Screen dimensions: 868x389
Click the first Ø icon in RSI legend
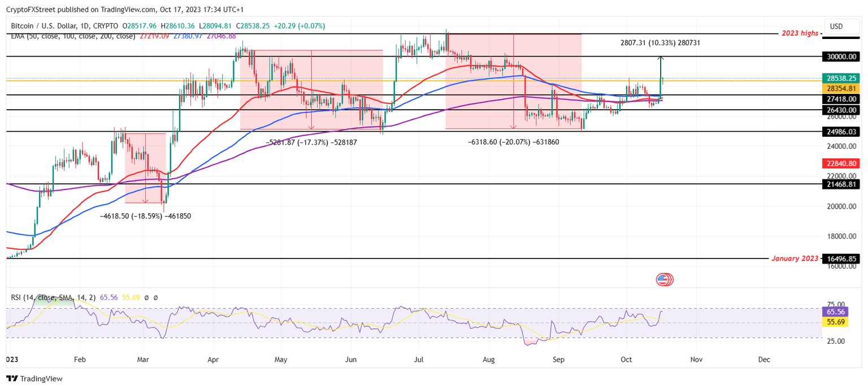click(147, 297)
